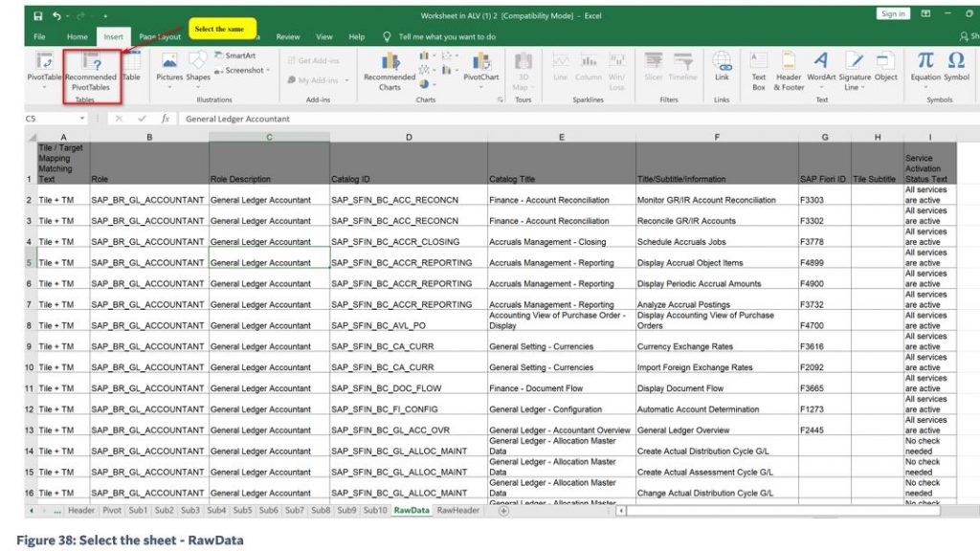Screen dimensions: 980x551
Task: Click the horizontal scrollbar
Action: coord(783,511)
